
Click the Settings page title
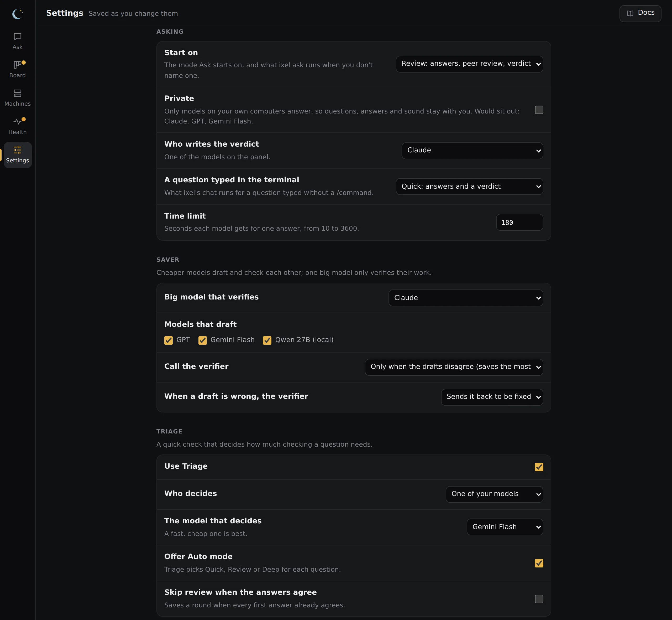65,13
